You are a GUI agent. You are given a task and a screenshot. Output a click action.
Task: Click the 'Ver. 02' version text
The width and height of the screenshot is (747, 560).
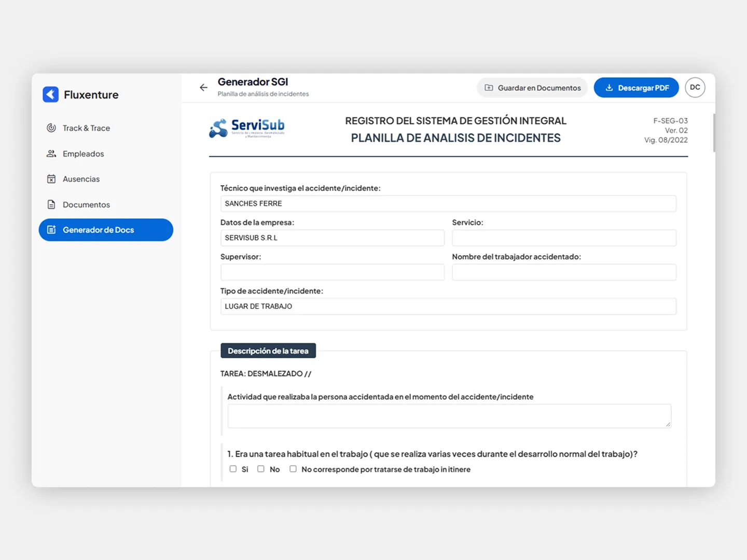pyautogui.click(x=676, y=130)
